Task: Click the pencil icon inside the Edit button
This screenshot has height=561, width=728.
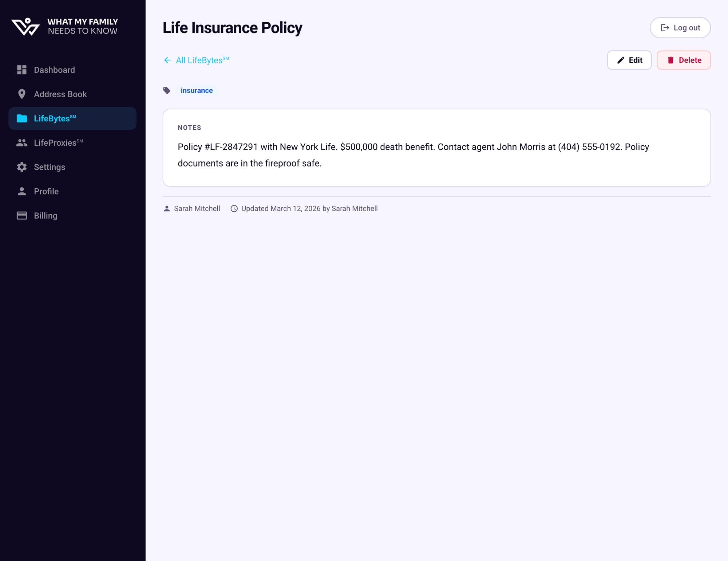Action: point(620,60)
